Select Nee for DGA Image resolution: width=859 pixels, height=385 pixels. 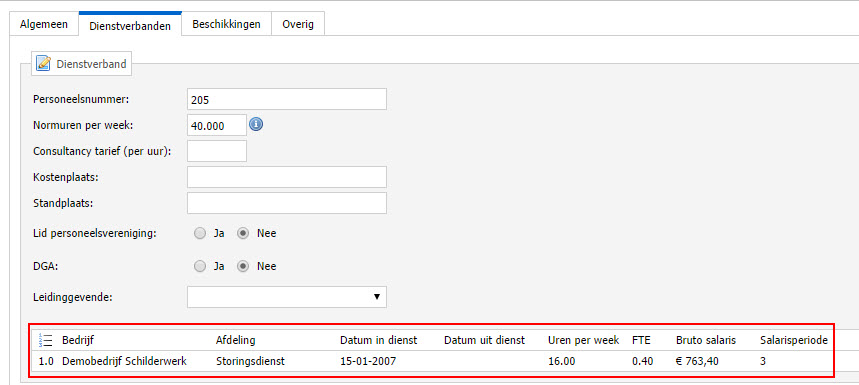[x=243, y=267]
